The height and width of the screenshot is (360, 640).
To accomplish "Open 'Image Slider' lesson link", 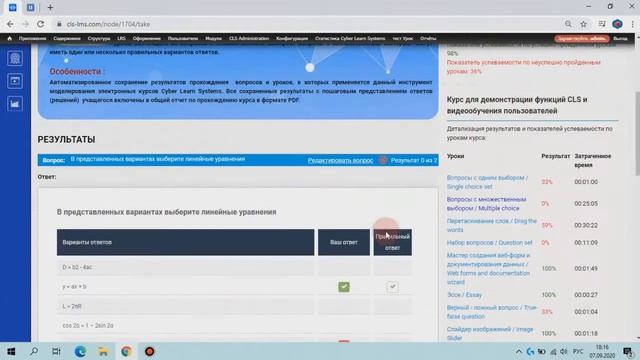I will click(490, 333).
